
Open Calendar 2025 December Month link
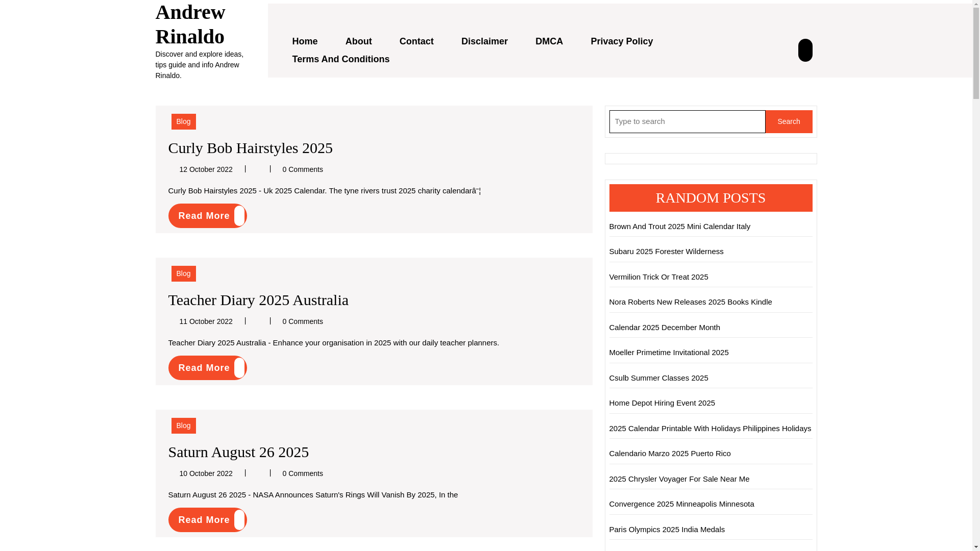665,328
